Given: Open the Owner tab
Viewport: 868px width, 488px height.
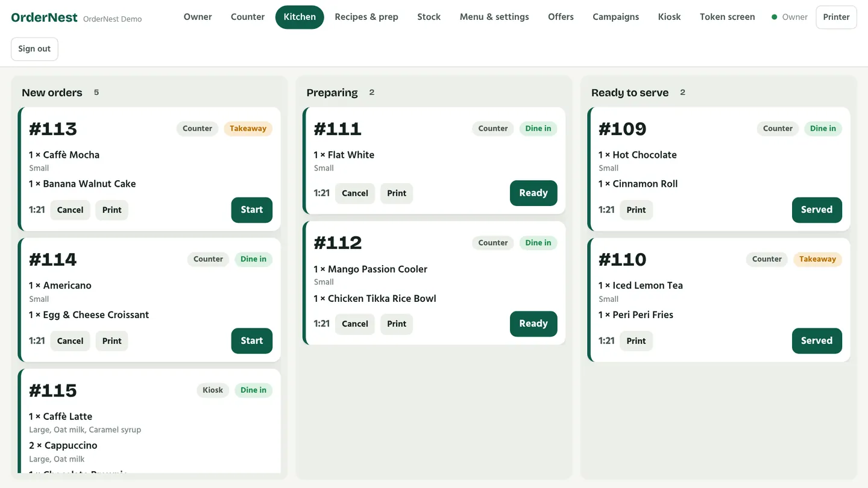Looking at the screenshot, I should [198, 17].
